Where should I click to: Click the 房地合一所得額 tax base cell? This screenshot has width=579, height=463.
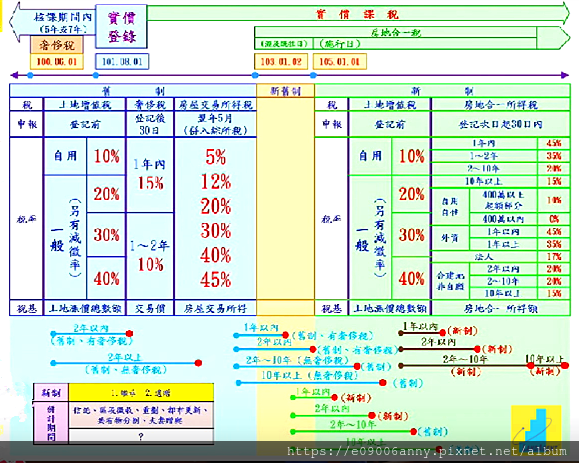pyautogui.click(x=500, y=308)
